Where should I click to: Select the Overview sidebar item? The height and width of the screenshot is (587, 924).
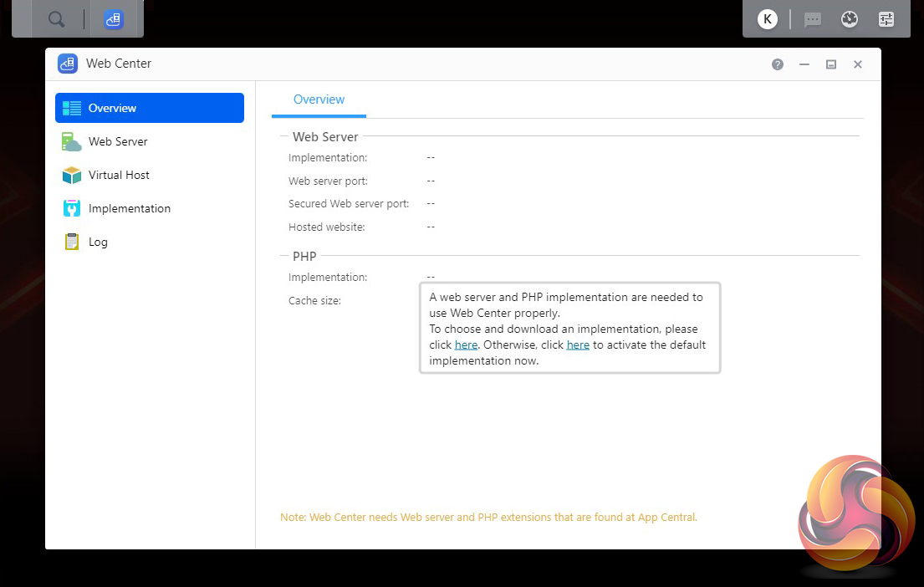(150, 108)
